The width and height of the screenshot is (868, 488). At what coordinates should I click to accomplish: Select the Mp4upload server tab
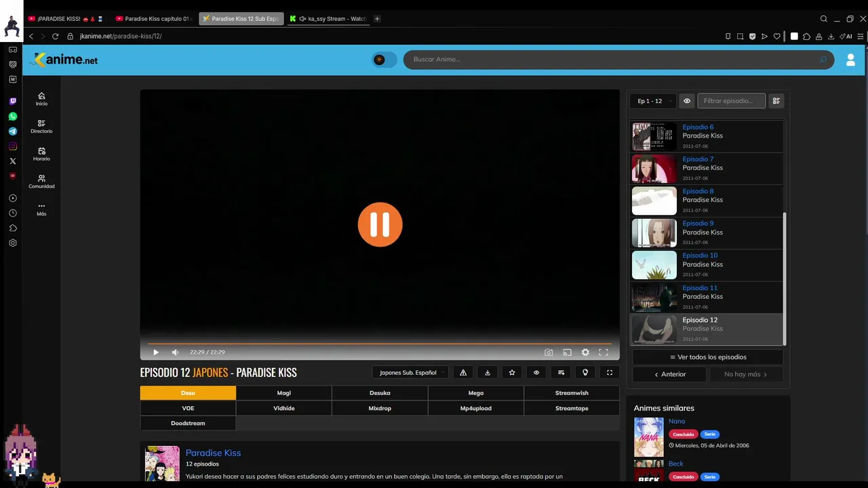point(476,408)
